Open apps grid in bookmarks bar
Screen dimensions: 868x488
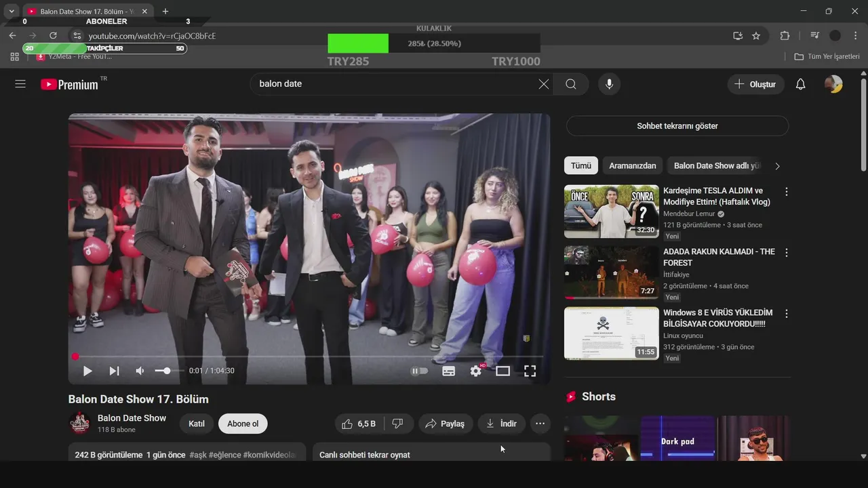click(x=15, y=56)
